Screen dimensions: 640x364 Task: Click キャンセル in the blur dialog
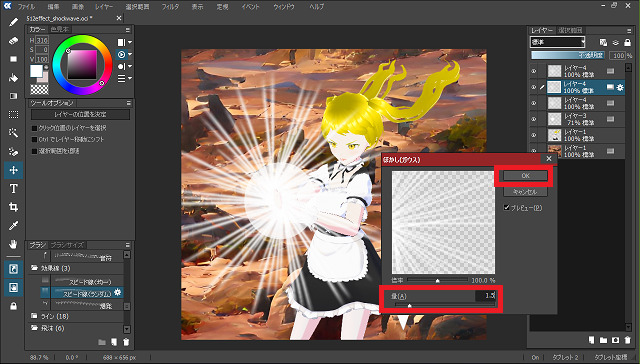pyautogui.click(x=525, y=191)
